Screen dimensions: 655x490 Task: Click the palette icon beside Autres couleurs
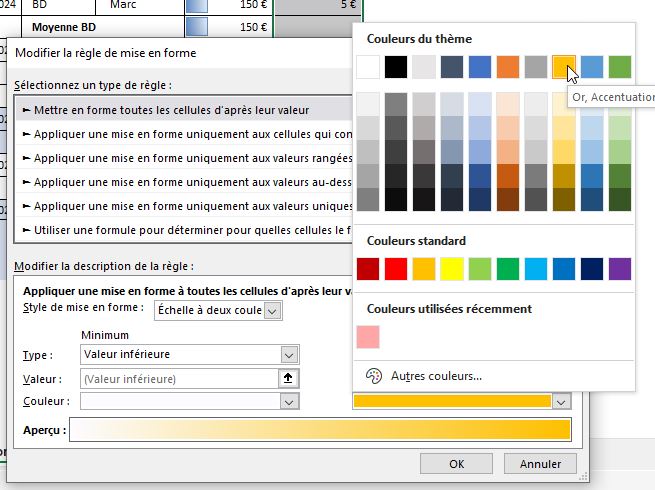coord(374,376)
